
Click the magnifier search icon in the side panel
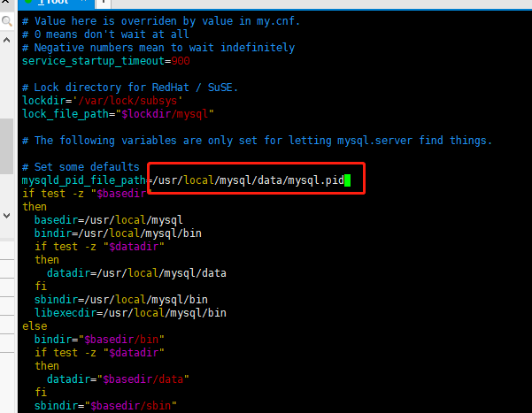[7, 21]
